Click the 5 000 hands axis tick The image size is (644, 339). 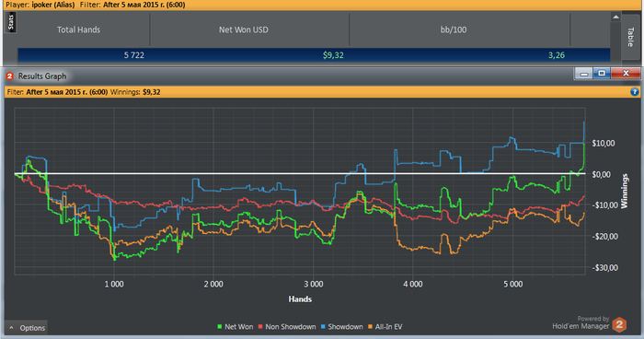(x=513, y=285)
